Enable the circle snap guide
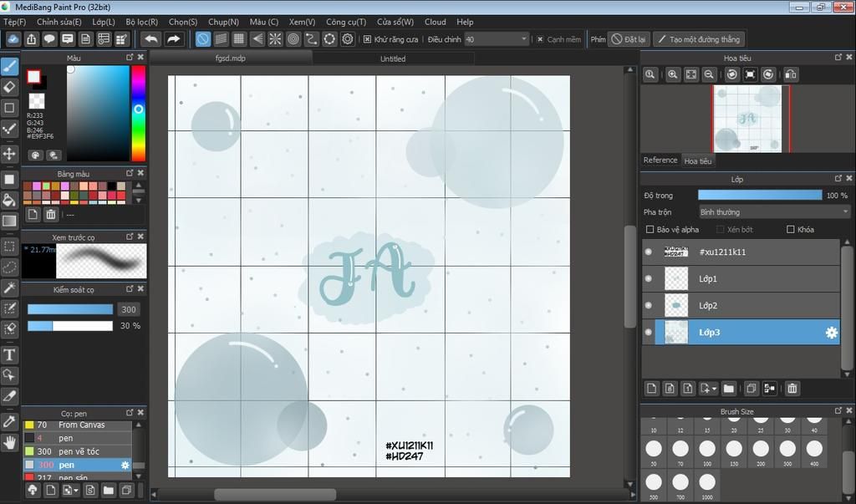The height and width of the screenshot is (504, 856). (293, 39)
